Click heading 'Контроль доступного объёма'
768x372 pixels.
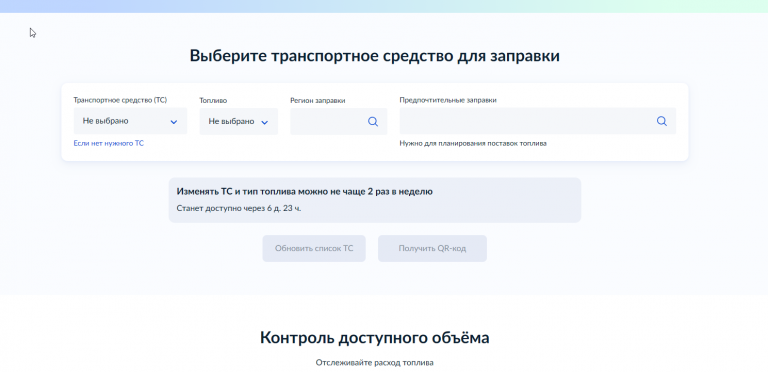pyautogui.click(x=375, y=338)
